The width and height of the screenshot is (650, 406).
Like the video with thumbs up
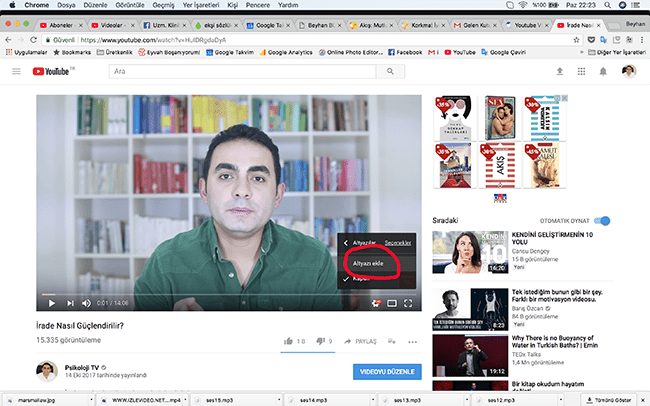click(289, 341)
